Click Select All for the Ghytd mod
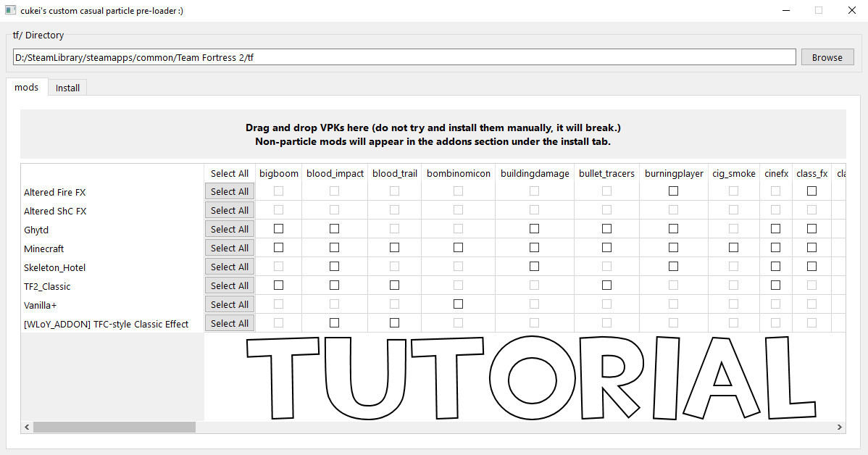 (229, 228)
